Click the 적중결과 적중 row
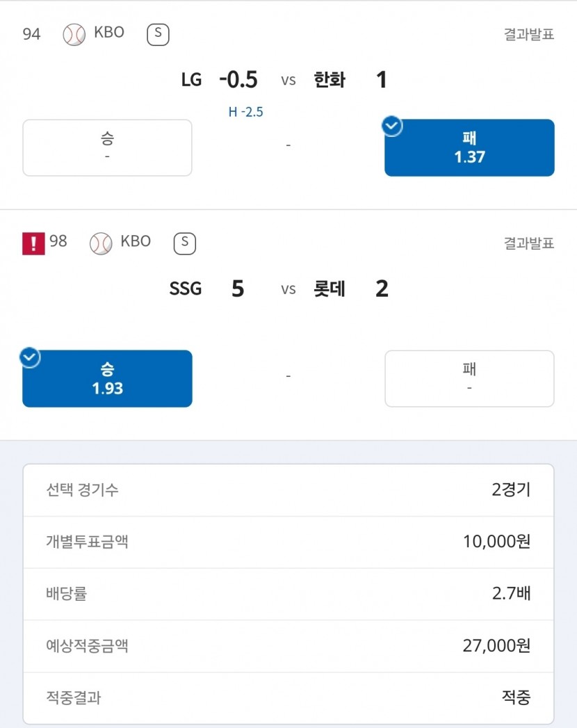Screen dimensions: 577x728 (x=288, y=697)
